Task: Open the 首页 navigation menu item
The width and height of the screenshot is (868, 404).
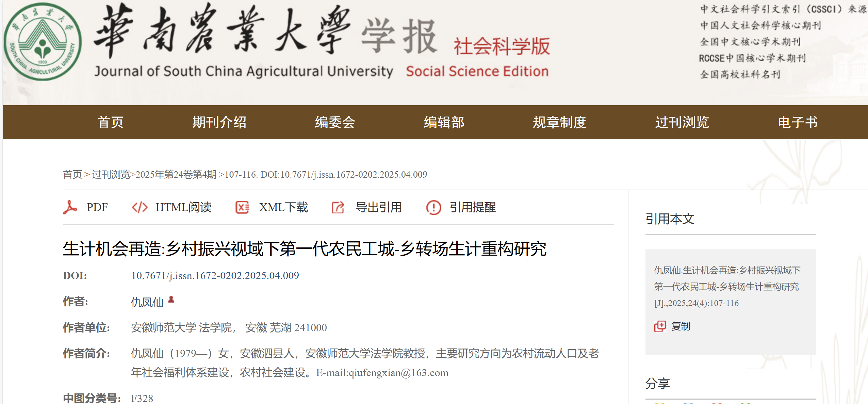Action: click(110, 122)
